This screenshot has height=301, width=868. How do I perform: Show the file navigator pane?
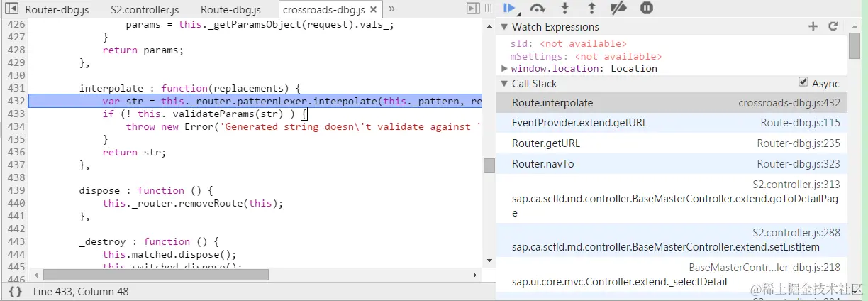click(11, 9)
